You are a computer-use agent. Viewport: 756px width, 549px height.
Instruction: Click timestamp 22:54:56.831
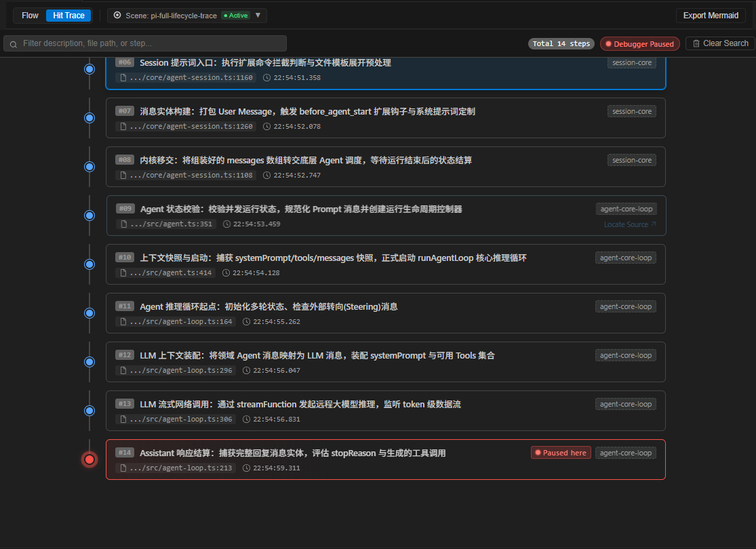(277, 420)
